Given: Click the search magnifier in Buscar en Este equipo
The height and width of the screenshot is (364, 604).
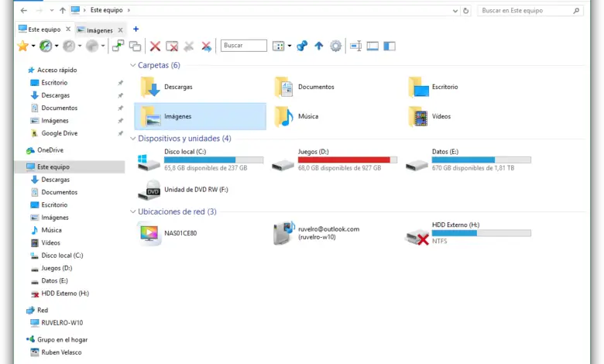Looking at the screenshot, I should 576,11.
